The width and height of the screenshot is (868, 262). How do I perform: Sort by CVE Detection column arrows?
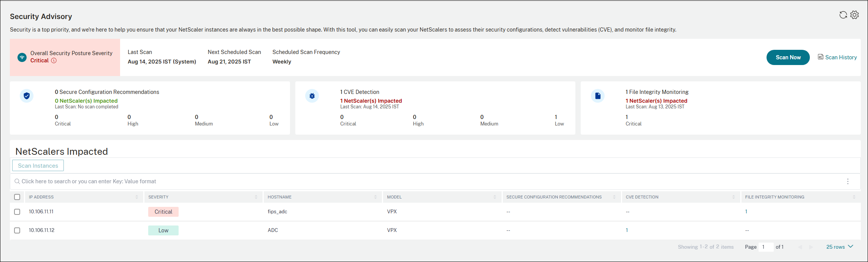tap(733, 197)
